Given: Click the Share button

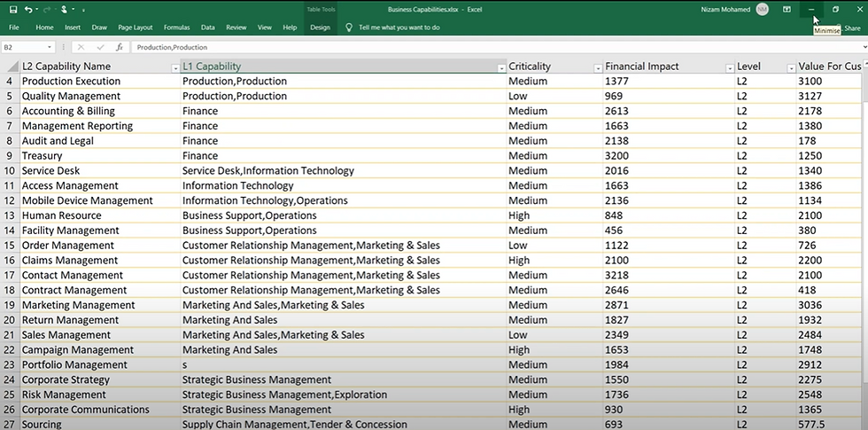Looking at the screenshot, I should [852, 28].
